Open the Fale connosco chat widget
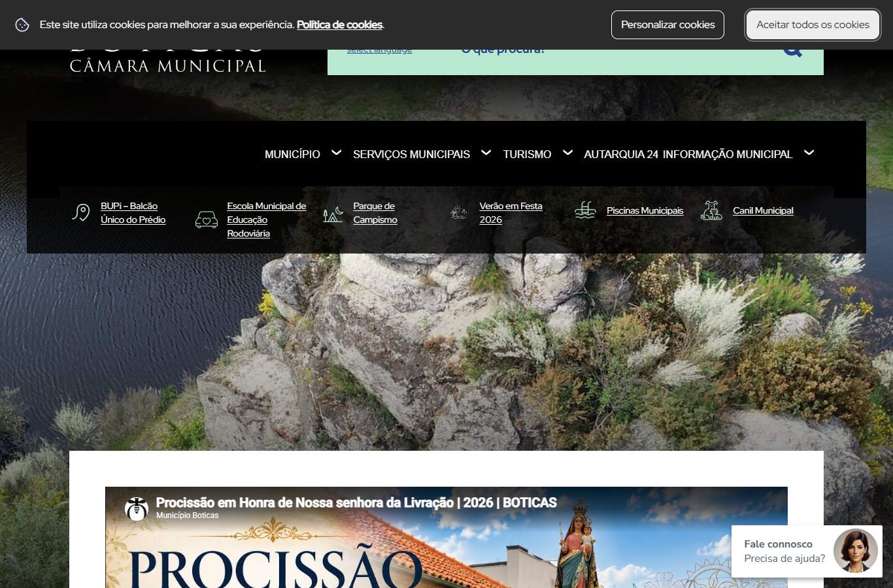The image size is (893, 588). tap(807, 551)
